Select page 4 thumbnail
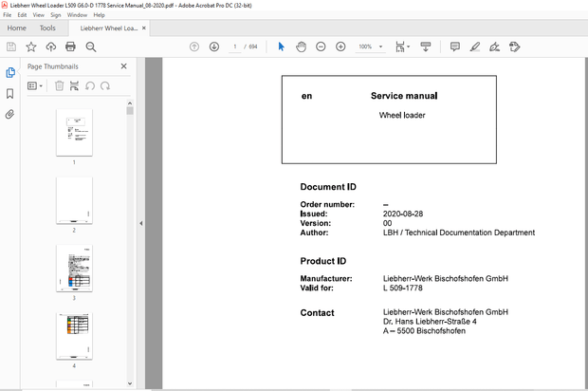Screen dimensions: 588x391 74,336
